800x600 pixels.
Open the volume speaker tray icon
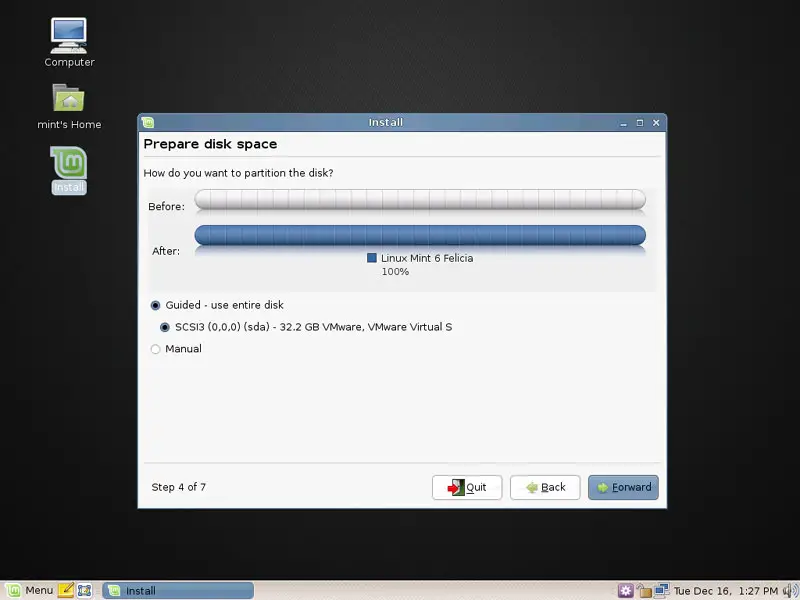tap(790, 591)
